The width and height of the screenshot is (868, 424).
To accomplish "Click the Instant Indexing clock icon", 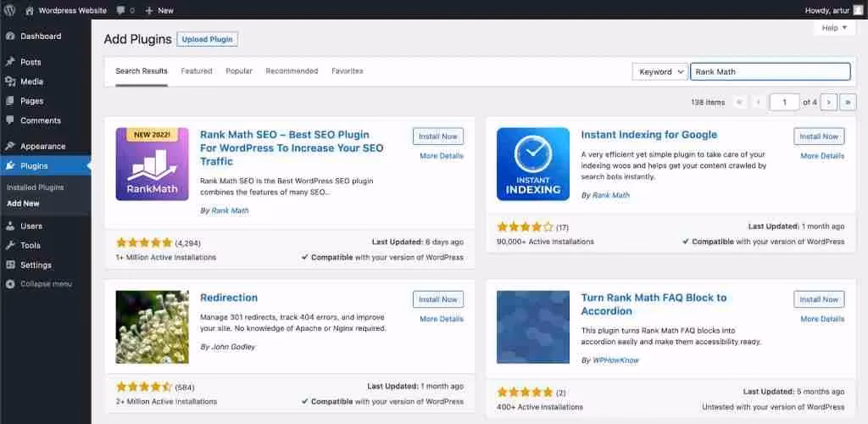I will 533,164.
